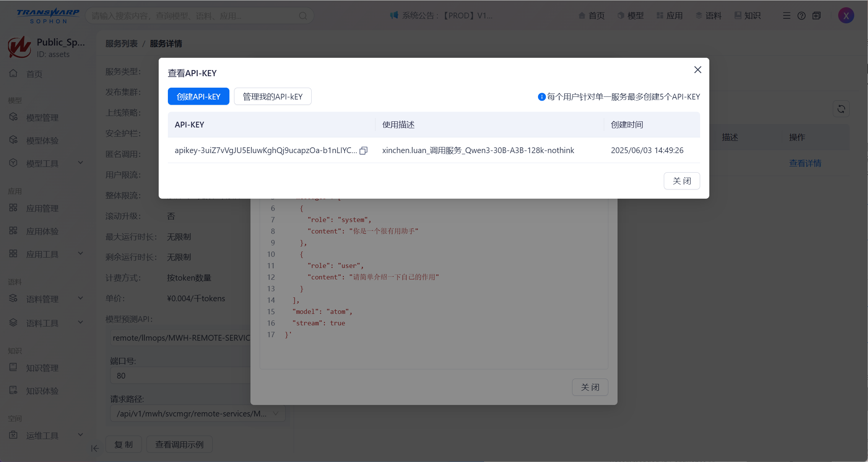The image size is (868, 462).
Task: Click the search magnifier icon
Action: pyautogui.click(x=303, y=16)
